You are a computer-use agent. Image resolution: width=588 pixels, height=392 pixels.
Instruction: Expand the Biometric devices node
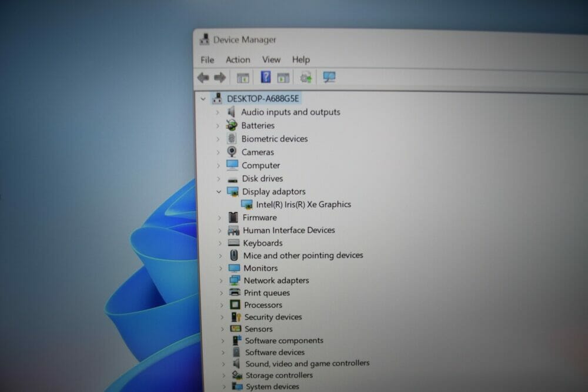point(218,139)
